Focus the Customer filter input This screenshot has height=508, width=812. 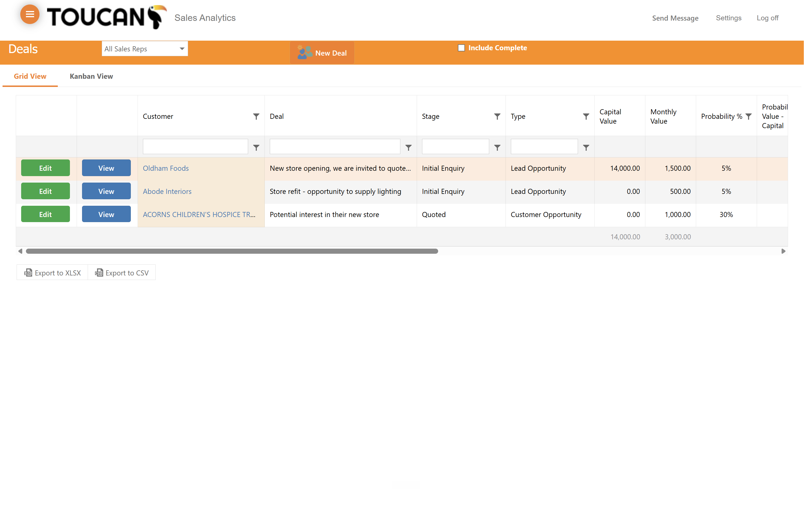[x=195, y=146]
